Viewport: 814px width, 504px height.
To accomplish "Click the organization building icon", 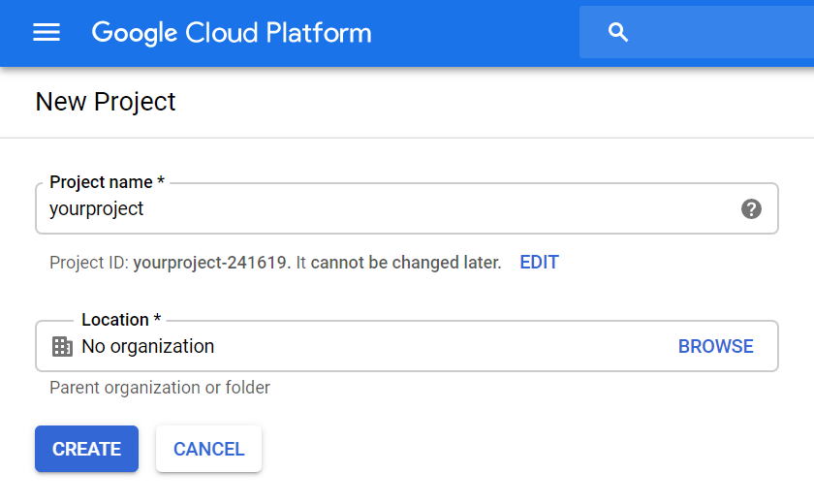I will click(x=62, y=347).
